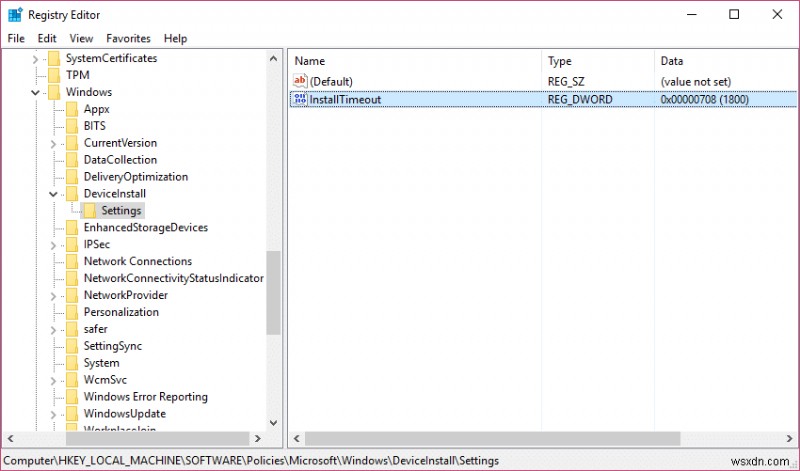Viewport: 800px width, 471px height.
Task: Click the DataCollection folder icon
Action: [72, 160]
